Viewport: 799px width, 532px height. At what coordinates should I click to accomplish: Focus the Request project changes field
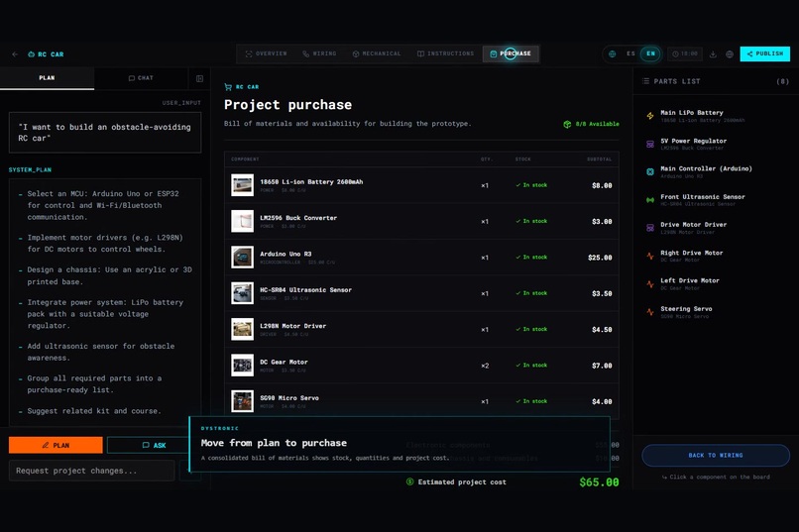[x=92, y=471]
